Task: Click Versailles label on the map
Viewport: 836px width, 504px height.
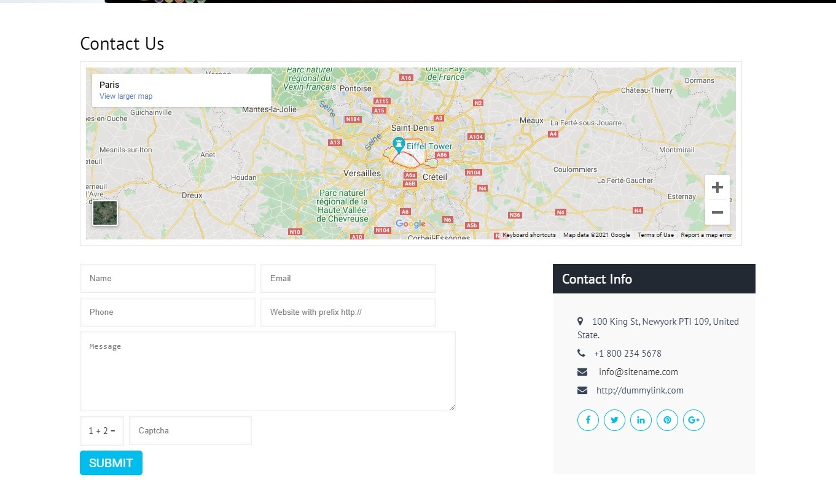Action: point(362,173)
